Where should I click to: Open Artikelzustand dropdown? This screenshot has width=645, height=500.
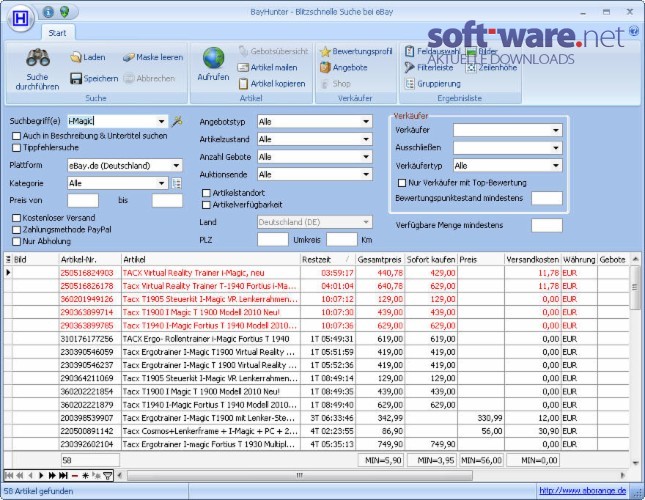[366, 139]
